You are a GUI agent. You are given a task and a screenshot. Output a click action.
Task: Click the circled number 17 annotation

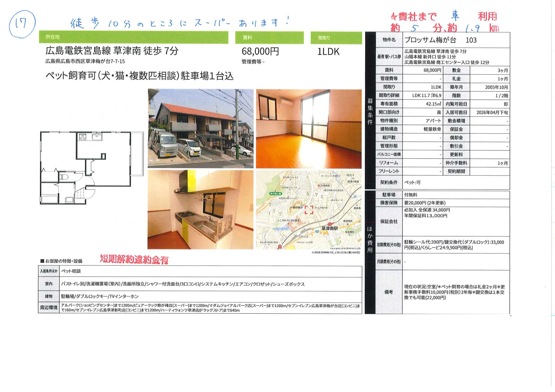(x=22, y=24)
